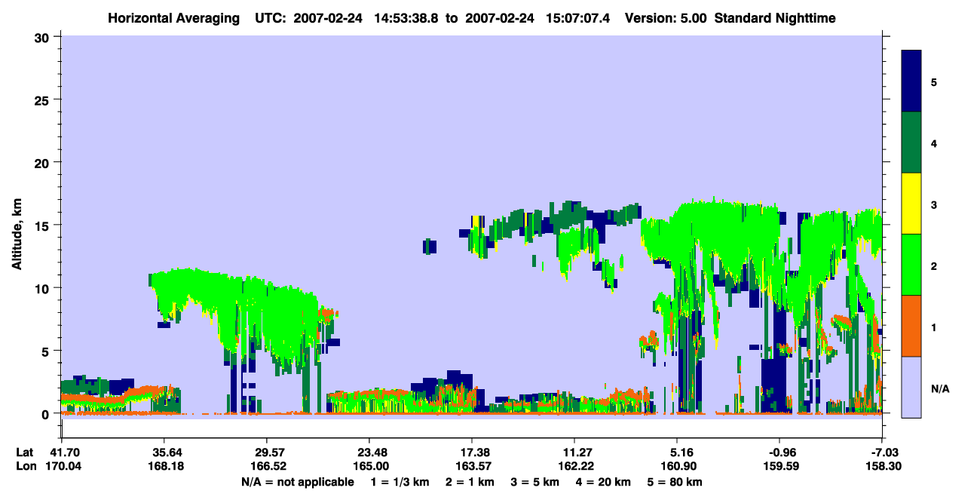980x503 pixels.
Task: Click the colorbar label '5'
Action: point(934,81)
